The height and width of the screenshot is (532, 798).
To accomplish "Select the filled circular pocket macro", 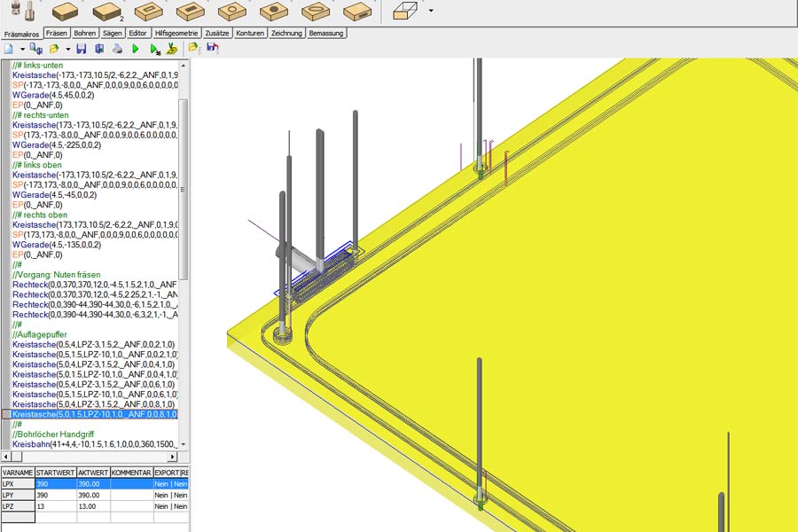I will (274, 12).
